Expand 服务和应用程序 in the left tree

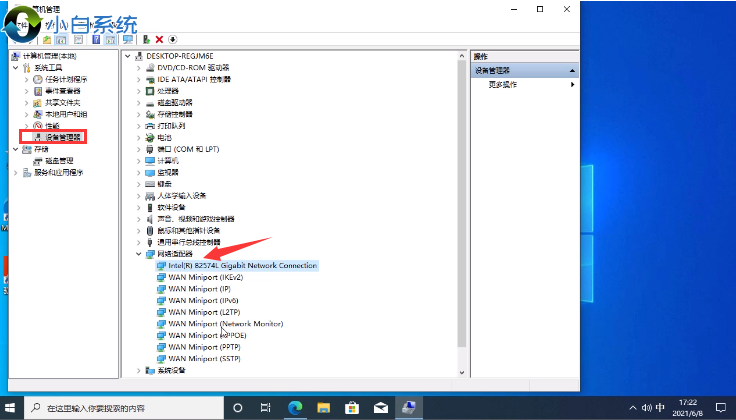pos(14,172)
